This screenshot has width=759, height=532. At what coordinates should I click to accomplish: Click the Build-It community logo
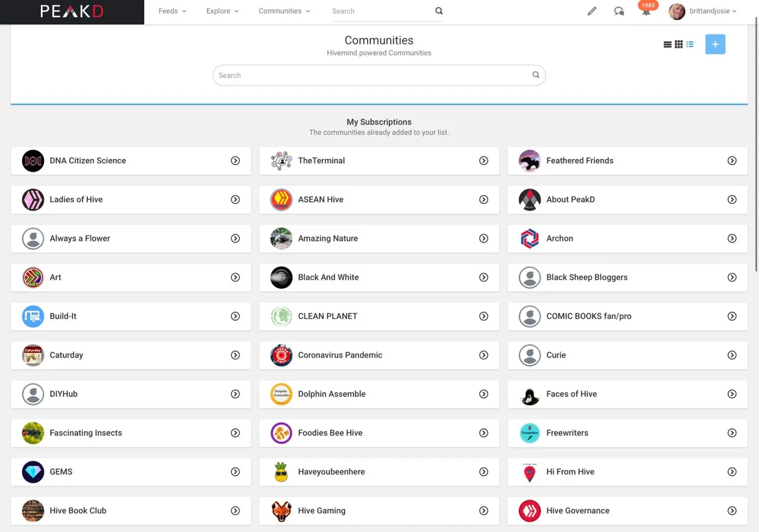pos(33,316)
